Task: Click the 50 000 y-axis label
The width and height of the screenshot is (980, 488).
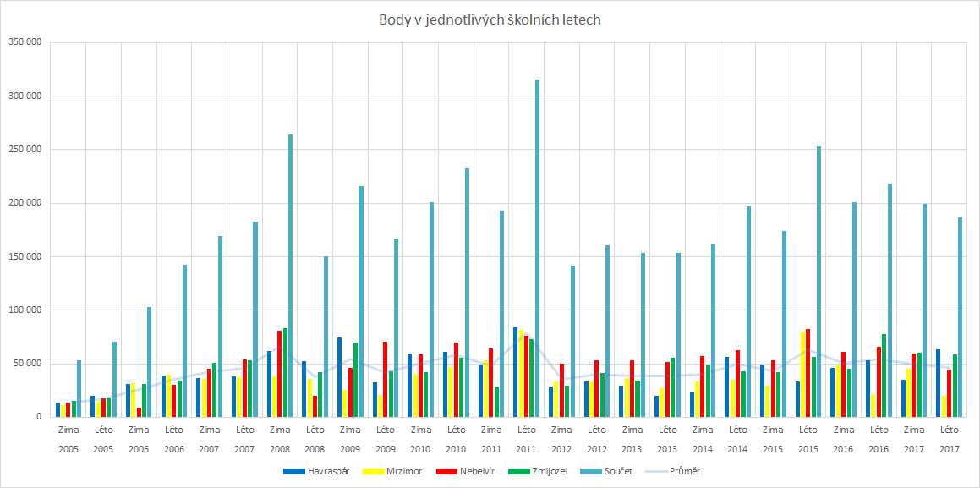Action: point(27,364)
